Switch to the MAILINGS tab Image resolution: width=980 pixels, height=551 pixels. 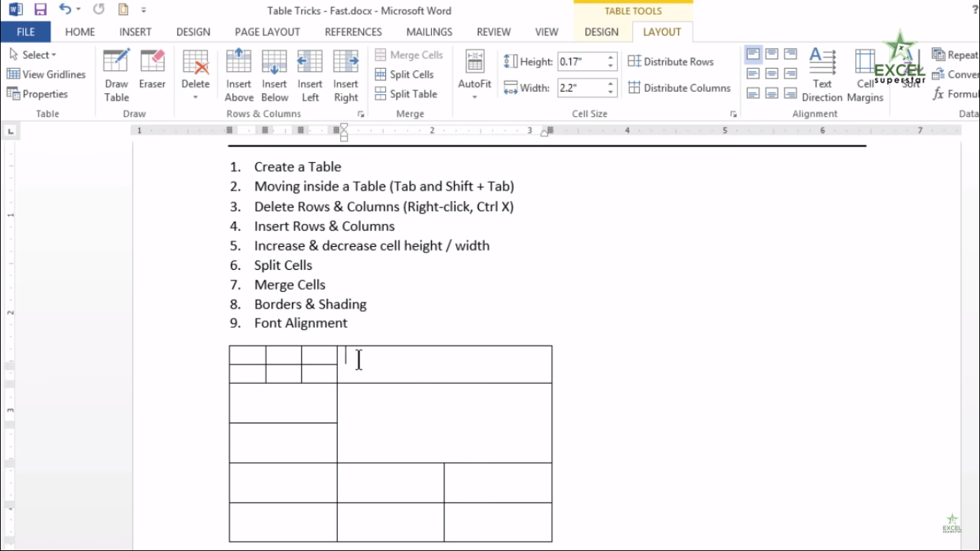pos(429,32)
